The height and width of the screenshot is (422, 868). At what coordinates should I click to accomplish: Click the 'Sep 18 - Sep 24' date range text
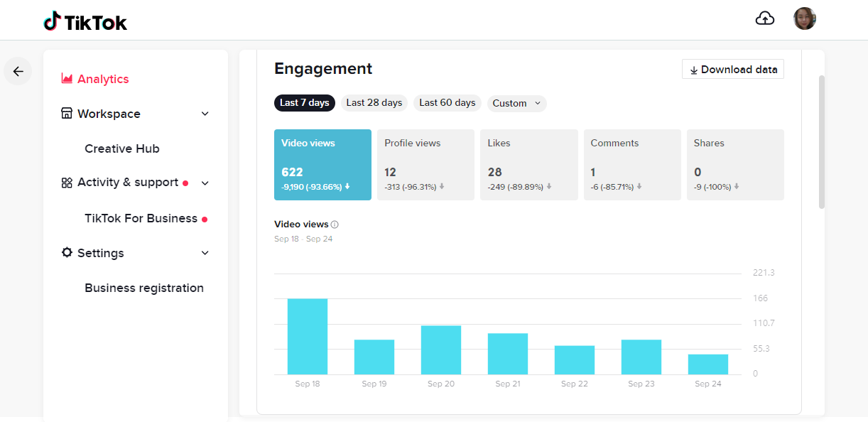303,239
